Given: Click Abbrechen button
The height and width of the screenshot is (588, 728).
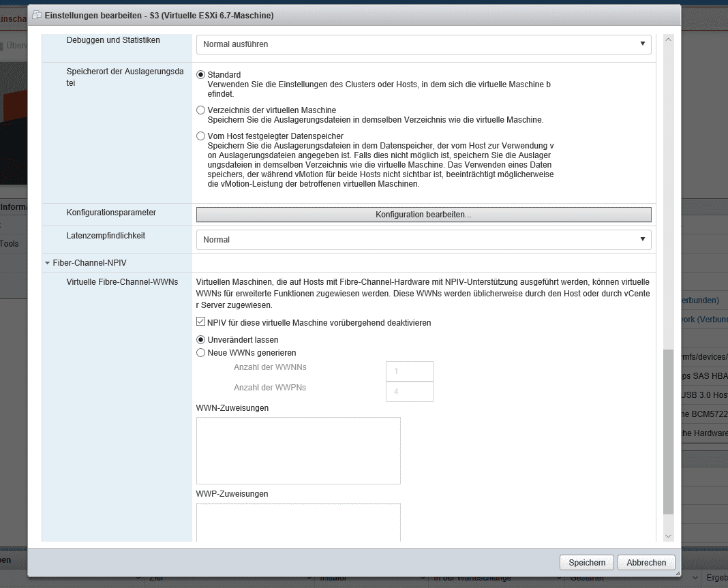Looking at the screenshot, I should coord(646,563).
